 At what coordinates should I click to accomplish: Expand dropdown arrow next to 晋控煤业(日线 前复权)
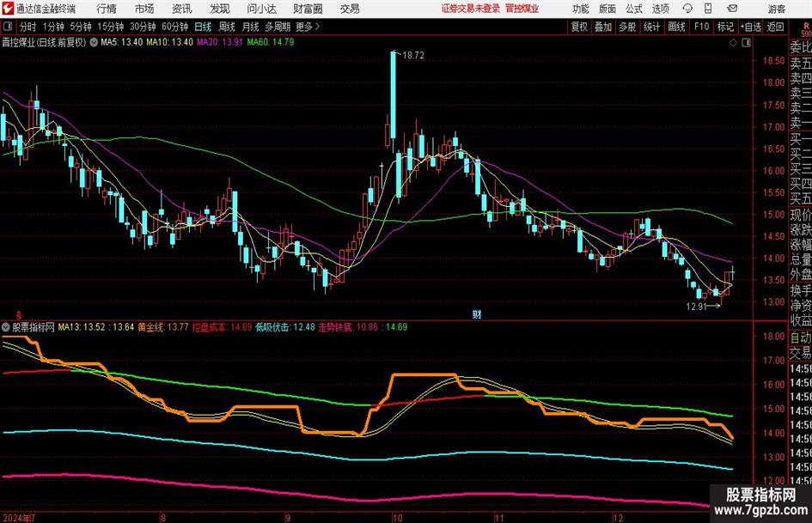94,42
